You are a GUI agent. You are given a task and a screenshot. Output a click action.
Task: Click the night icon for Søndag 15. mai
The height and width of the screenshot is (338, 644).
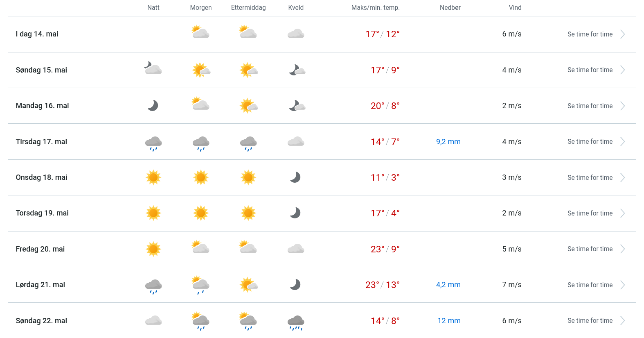tap(153, 68)
